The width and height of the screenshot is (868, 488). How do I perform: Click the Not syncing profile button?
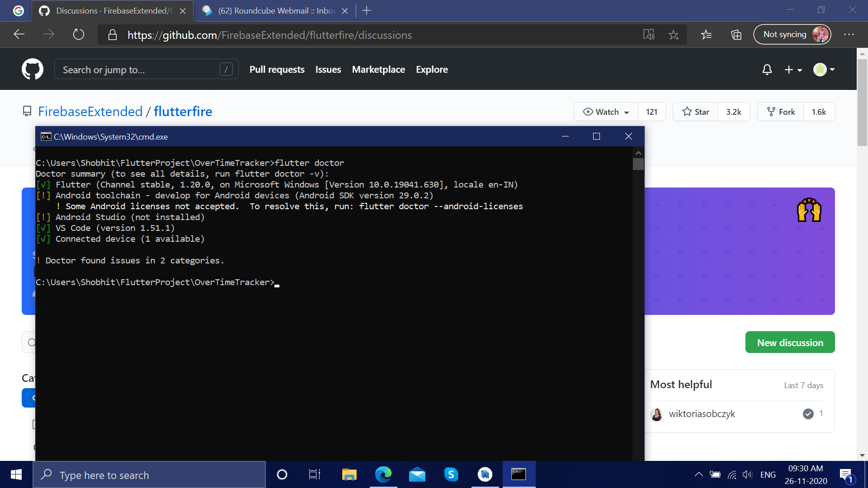[x=792, y=34]
